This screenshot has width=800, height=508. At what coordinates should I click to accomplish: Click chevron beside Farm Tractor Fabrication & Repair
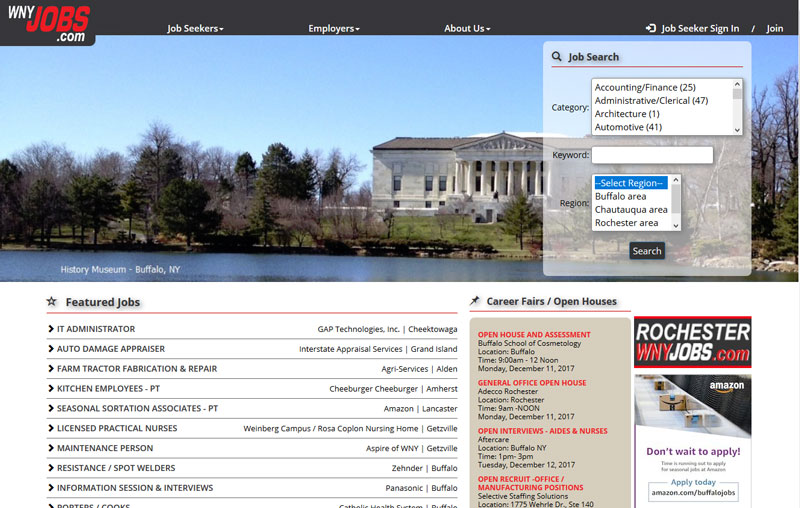pyautogui.click(x=51, y=369)
